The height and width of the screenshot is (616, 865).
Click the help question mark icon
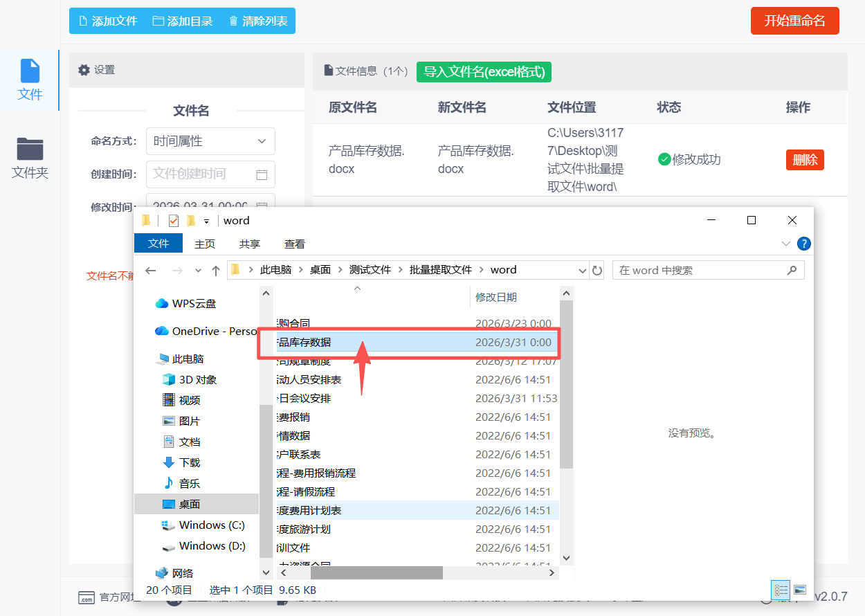803,244
